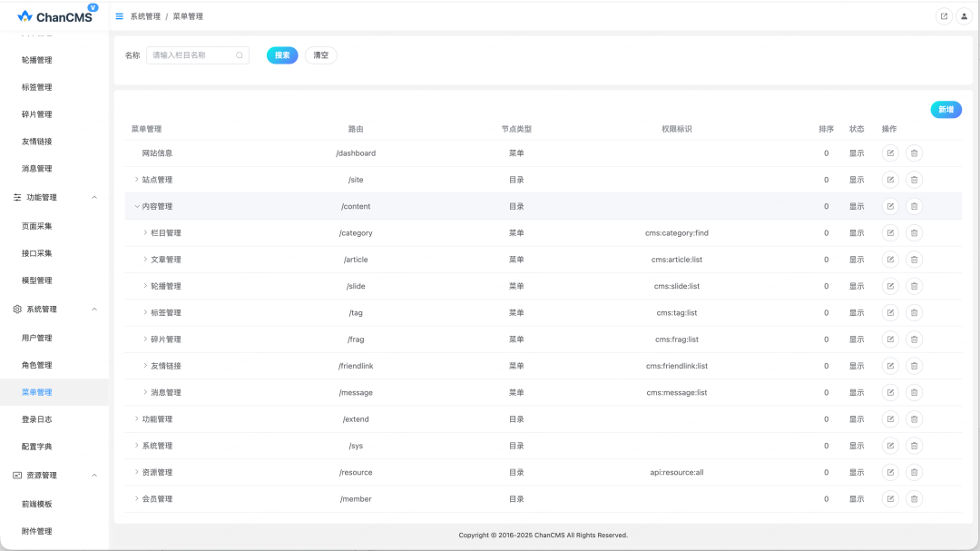
Task: Collapse the 功能管理 sidebar group
Action: click(x=94, y=197)
